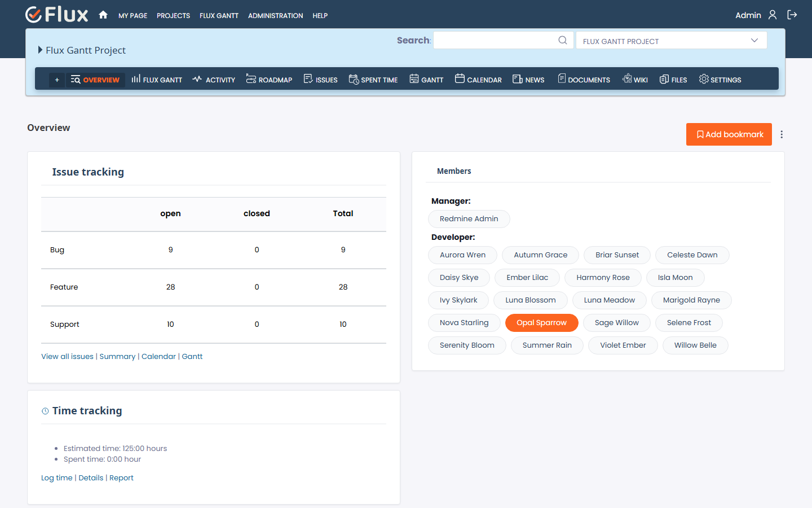Click the sign out icon

pos(792,15)
